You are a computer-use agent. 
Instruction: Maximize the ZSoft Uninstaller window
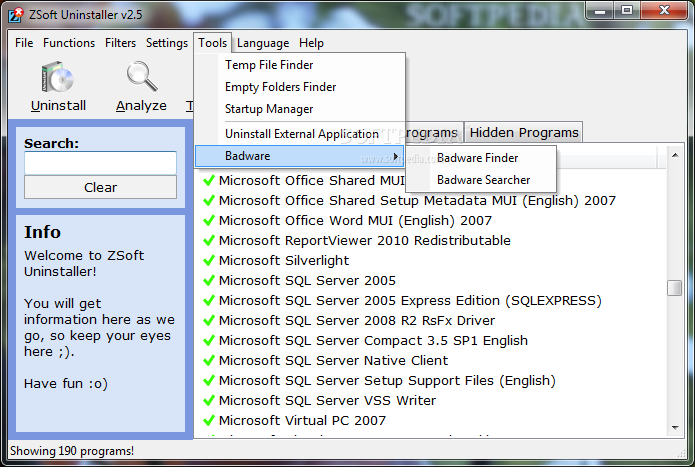(x=627, y=11)
